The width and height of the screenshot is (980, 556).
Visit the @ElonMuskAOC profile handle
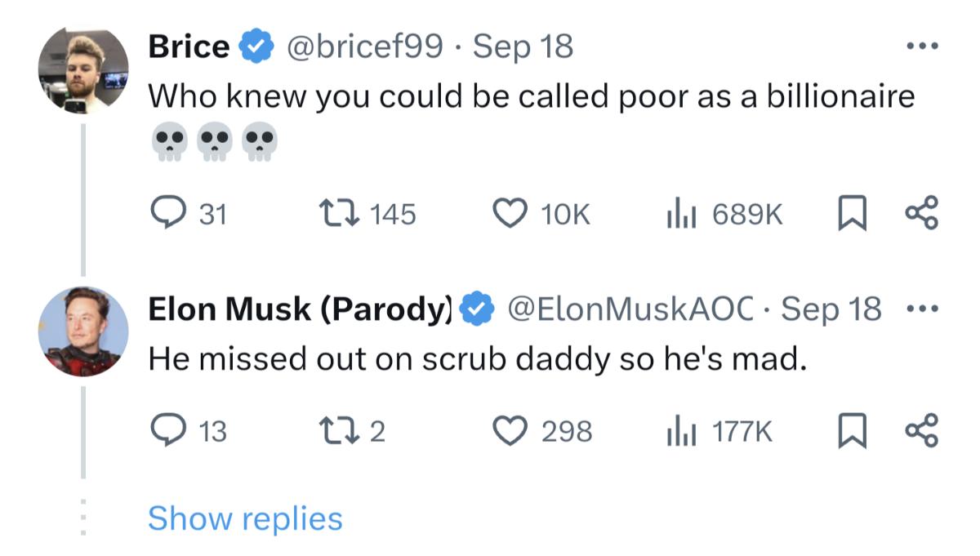[630, 309]
